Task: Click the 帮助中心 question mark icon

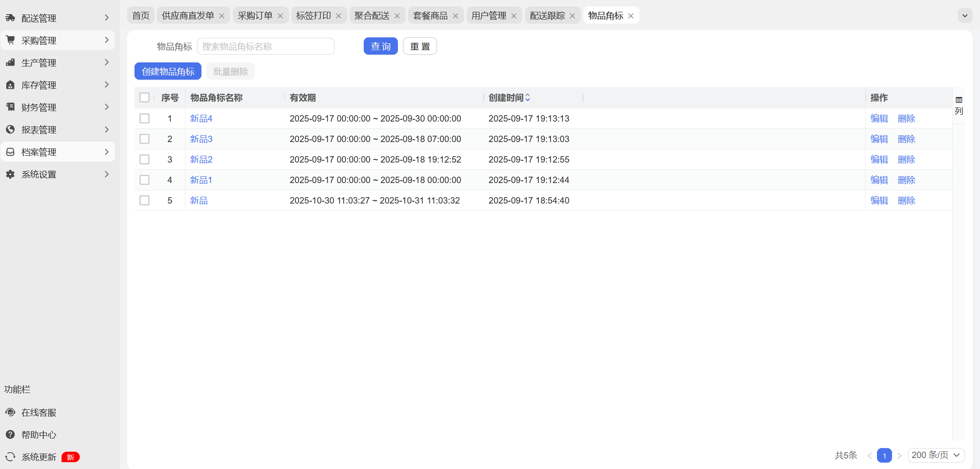Action: coord(10,435)
